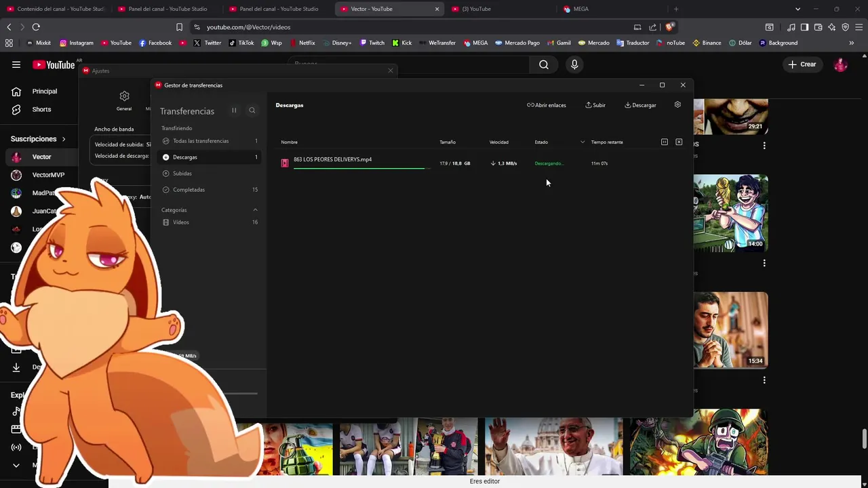The width and height of the screenshot is (868, 488).
Task: Open the search icon in Transferencias sidebar
Action: click(x=252, y=110)
